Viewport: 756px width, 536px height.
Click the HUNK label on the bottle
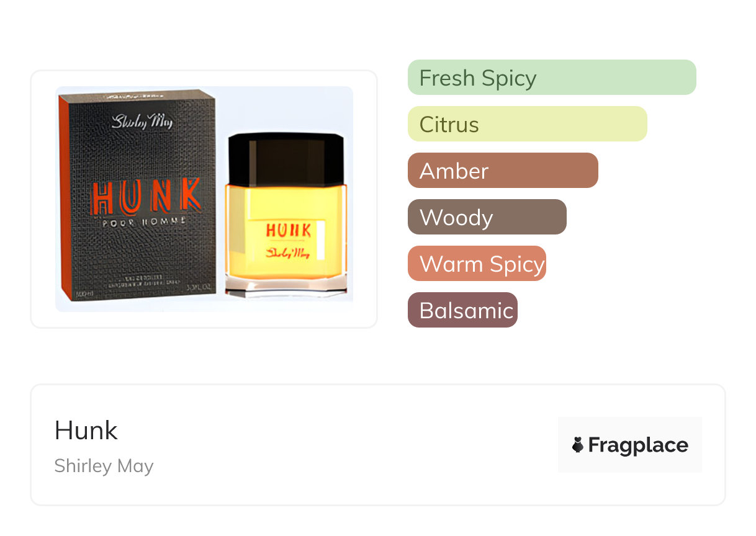(288, 230)
